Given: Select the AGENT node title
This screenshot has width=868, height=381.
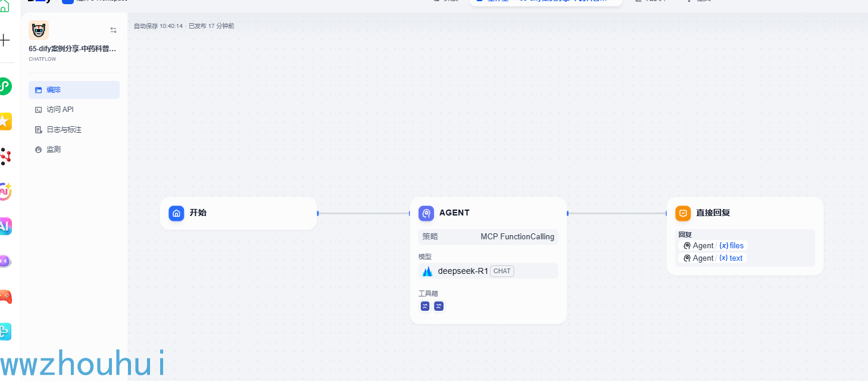Looking at the screenshot, I should (x=454, y=213).
